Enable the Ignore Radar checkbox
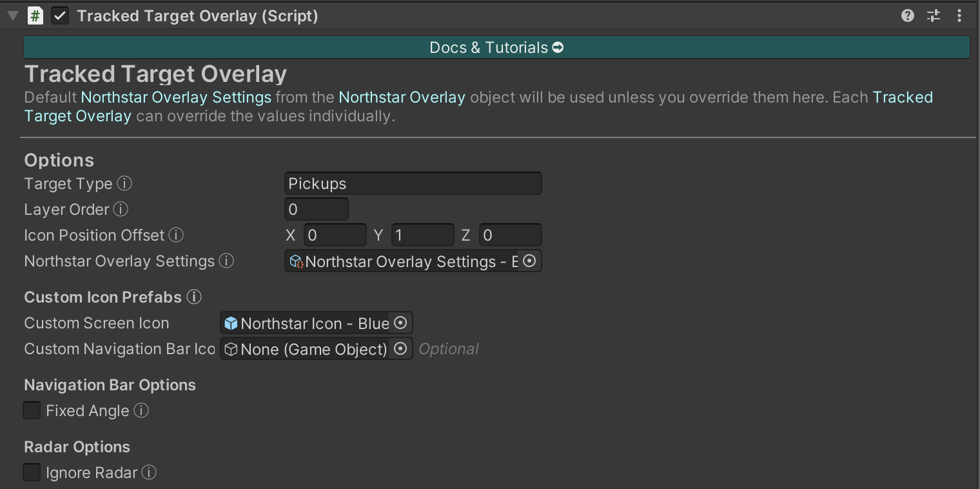Viewport: 980px width, 489px height. click(x=32, y=473)
